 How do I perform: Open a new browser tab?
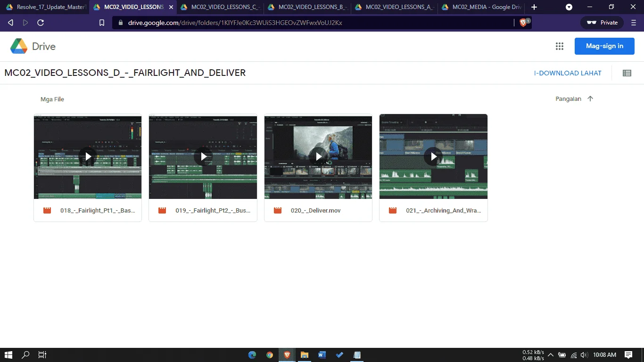[x=534, y=7]
